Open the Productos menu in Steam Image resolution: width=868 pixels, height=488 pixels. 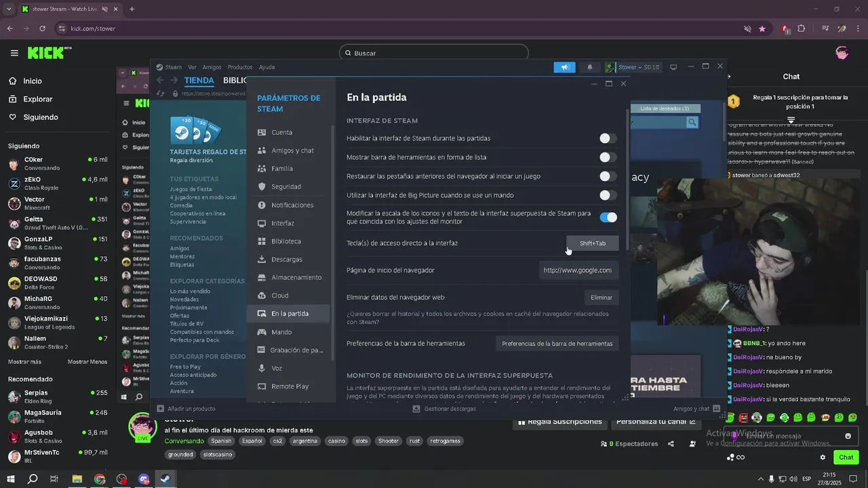pos(240,67)
